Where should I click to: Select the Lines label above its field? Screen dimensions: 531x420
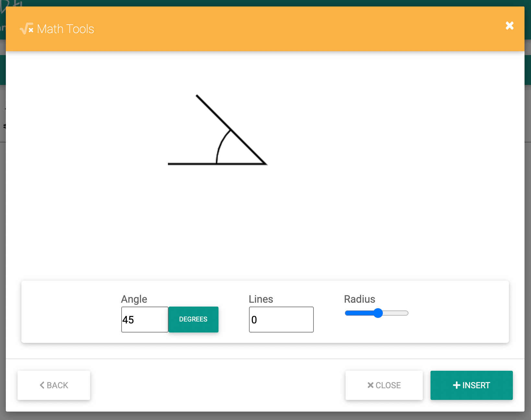pyautogui.click(x=261, y=299)
